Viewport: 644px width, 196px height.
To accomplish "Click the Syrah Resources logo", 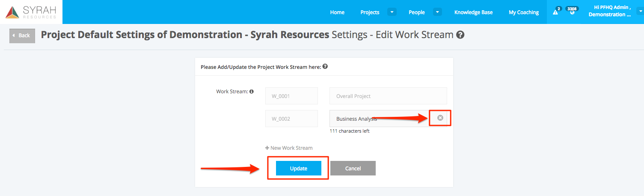I will (31, 12).
